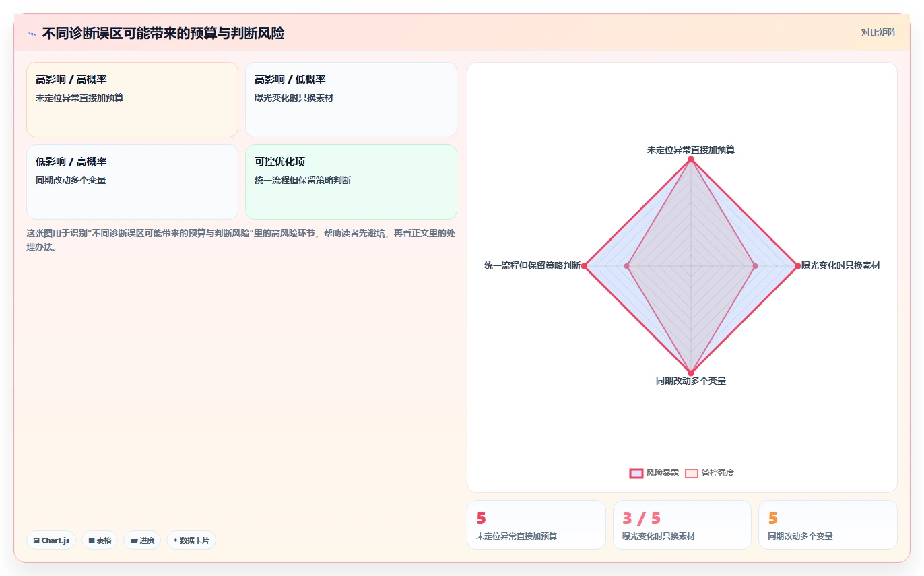Select the 高影响 / 高概率 card
The image size is (924, 576).
click(x=132, y=100)
